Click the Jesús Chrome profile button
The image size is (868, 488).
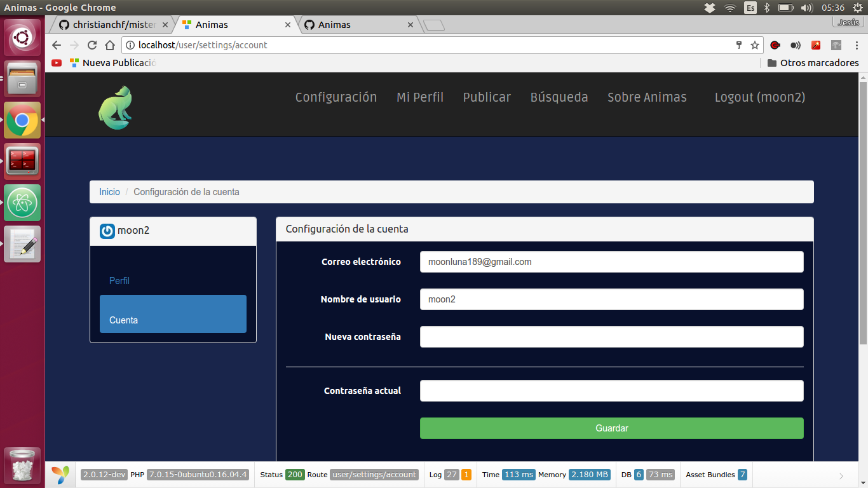coord(848,22)
